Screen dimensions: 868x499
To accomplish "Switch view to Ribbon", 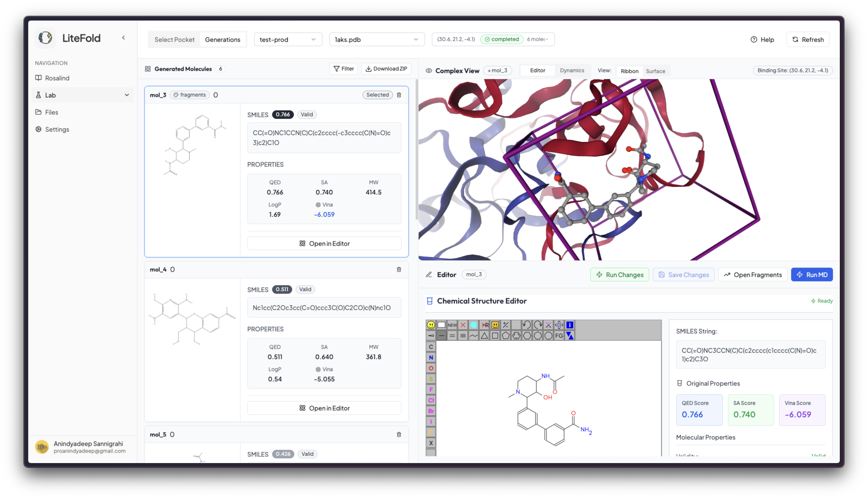I will 629,71.
